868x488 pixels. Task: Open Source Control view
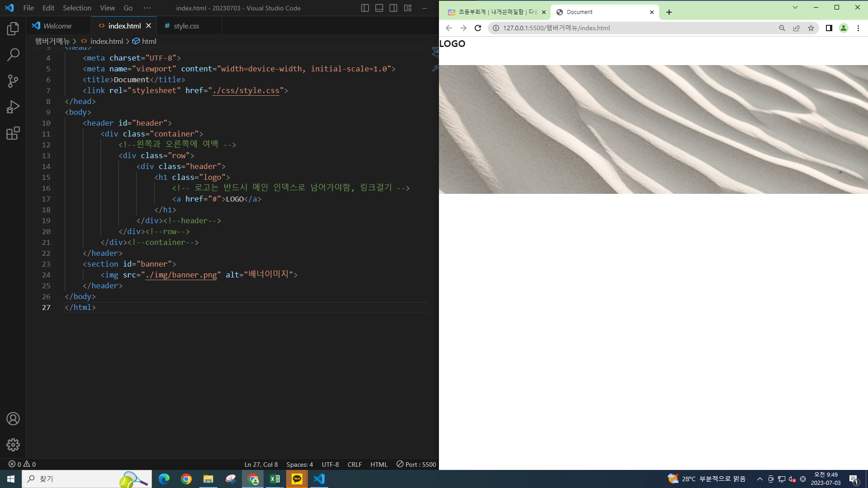[x=13, y=81]
